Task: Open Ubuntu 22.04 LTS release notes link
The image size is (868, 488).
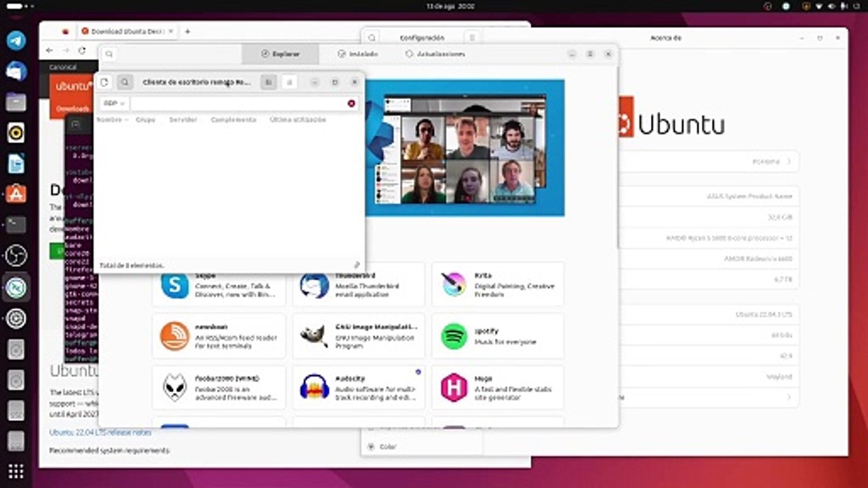Action: click(100, 432)
